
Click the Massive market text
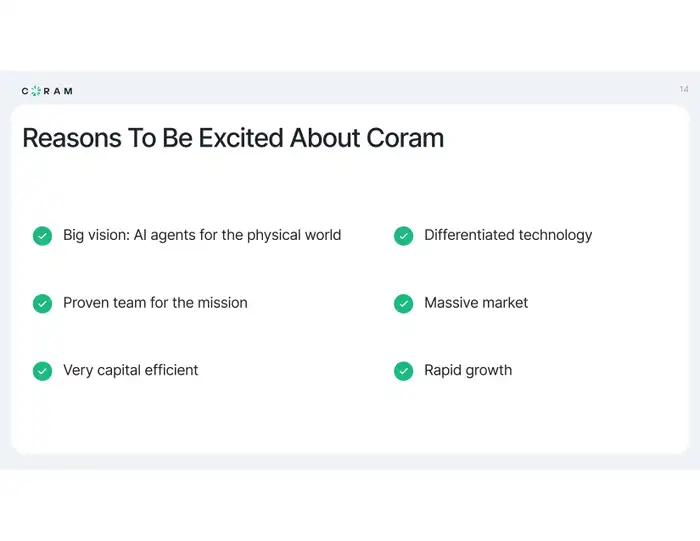point(476,303)
